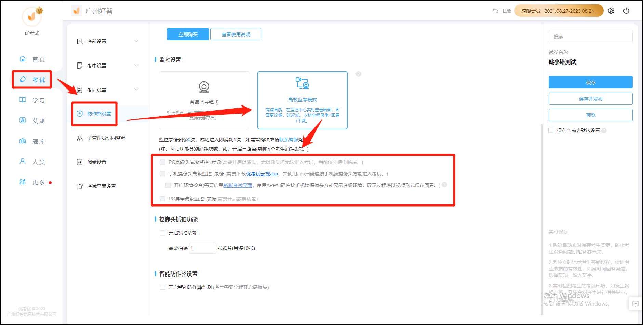The width and height of the screenshot is (644, 326).
Task: Select the 艾刷 sidebar icon
Action: pyautogui.click(x=22, y=120)
